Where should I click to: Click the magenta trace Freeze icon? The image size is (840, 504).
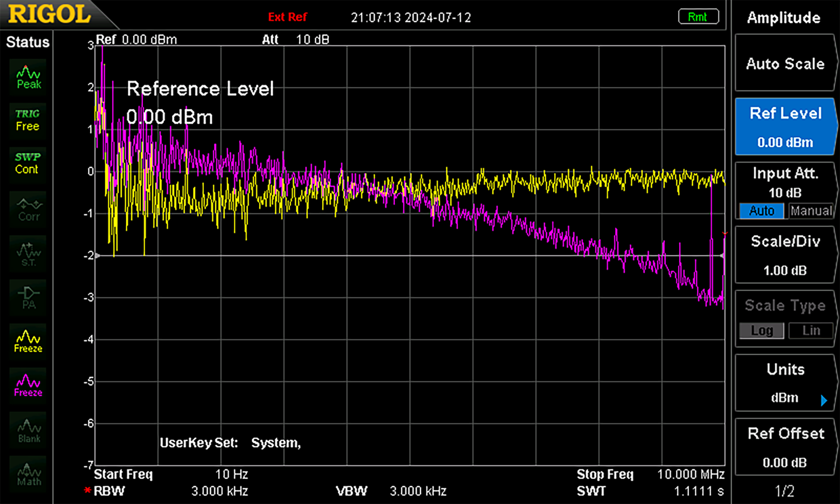[28, 385]
